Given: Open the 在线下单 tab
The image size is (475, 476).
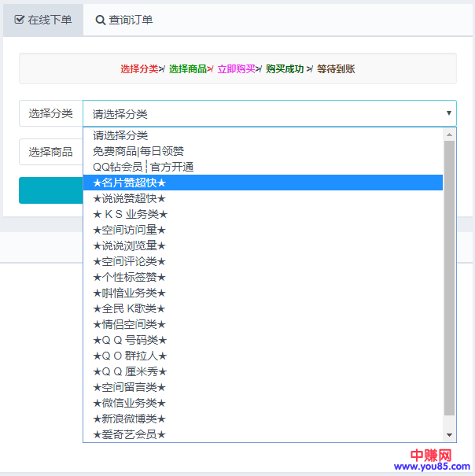Looking at the screenshot, I should [43, 20].
